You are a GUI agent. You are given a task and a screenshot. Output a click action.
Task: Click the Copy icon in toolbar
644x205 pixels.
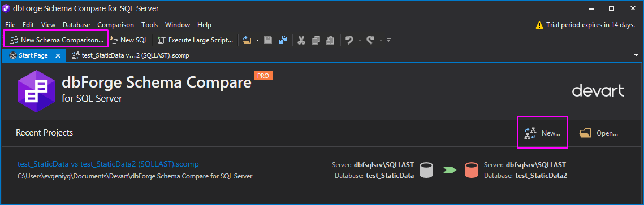(316, 40)
